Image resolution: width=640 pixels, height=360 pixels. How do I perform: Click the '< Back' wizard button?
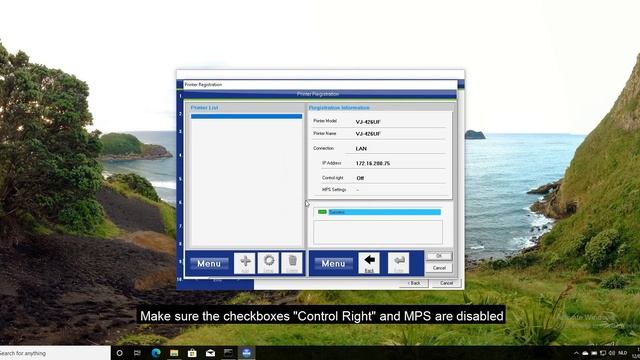point(414,283)
